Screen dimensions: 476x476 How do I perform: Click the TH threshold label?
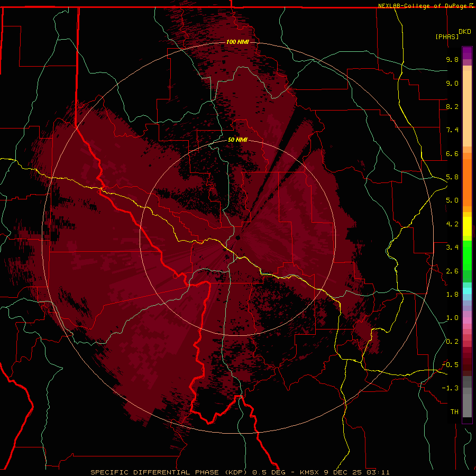pyautogui.click(x=454, y=412)
